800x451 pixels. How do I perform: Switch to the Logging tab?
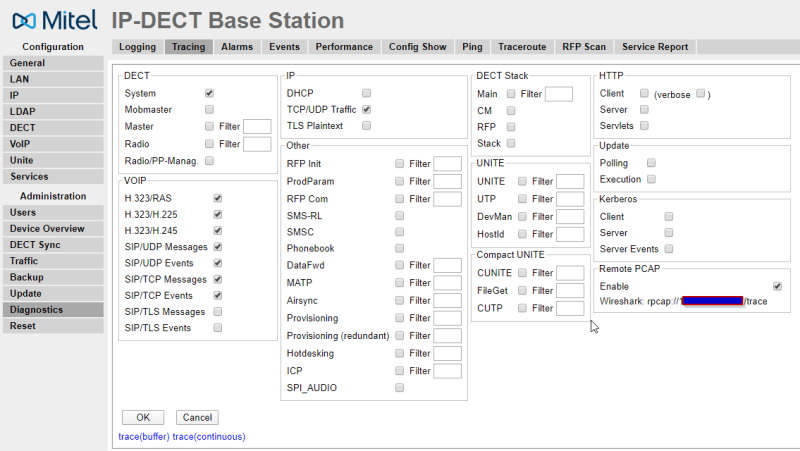coord(137,47)
